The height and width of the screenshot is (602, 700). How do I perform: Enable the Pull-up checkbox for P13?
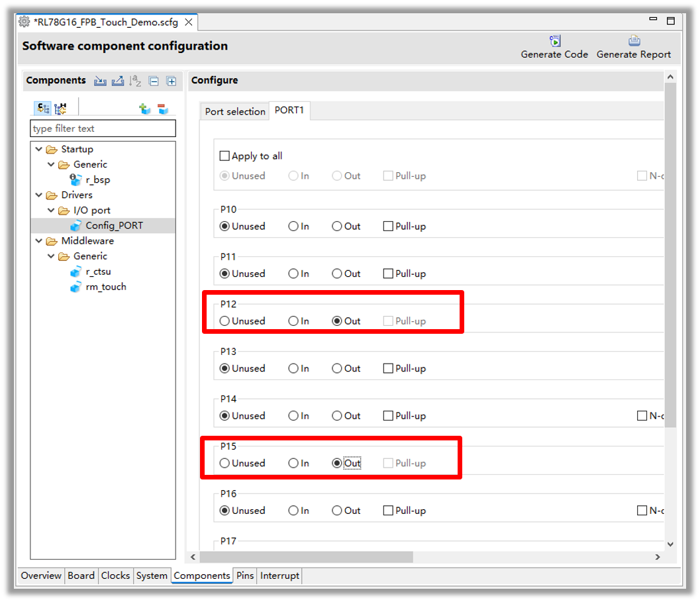click(x=389, y=368)
